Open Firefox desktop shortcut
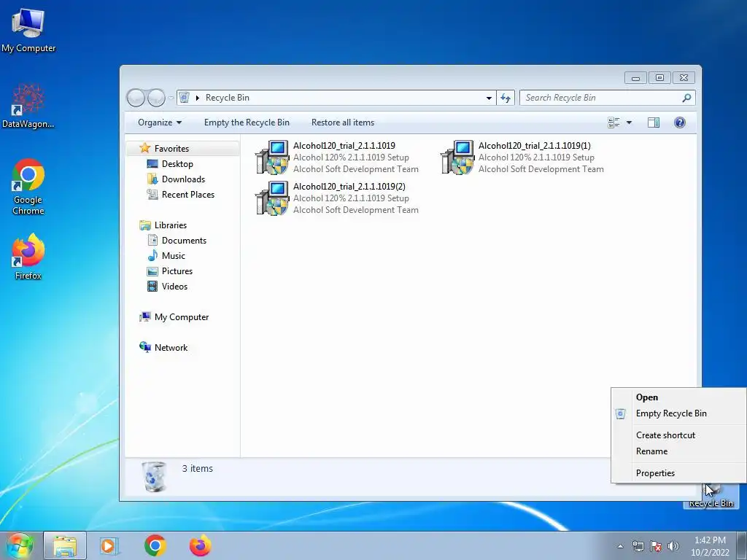Viewport: 747px width, 560px height. [x=28, y=256]
